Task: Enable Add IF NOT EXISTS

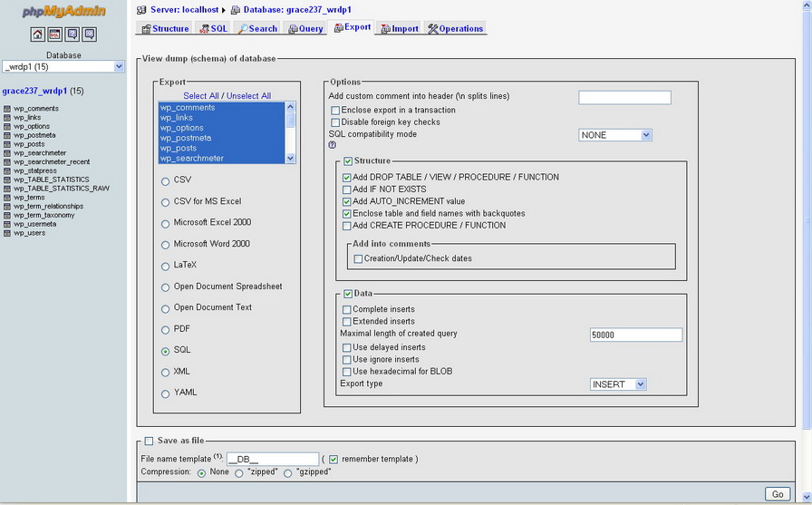Action: point(347,189)
